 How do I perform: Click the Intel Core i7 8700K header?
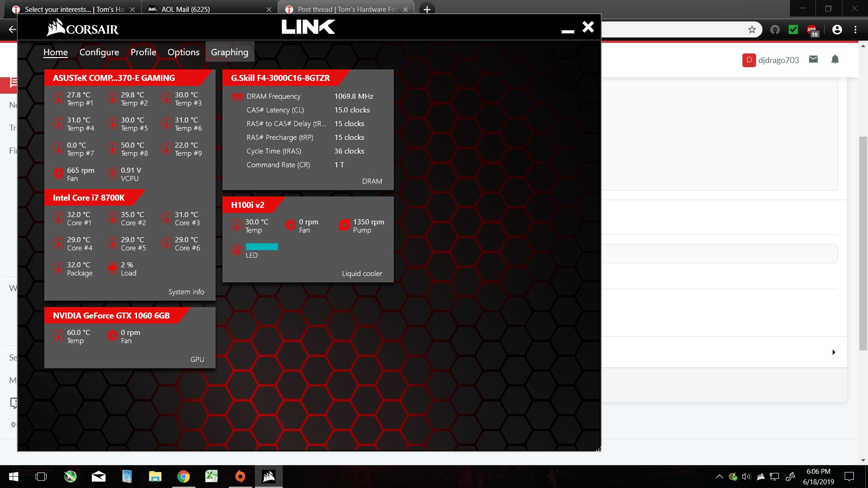pos(89,198)
